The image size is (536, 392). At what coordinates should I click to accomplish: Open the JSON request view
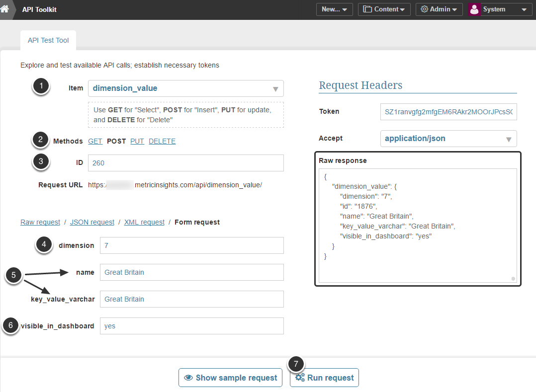92,222
